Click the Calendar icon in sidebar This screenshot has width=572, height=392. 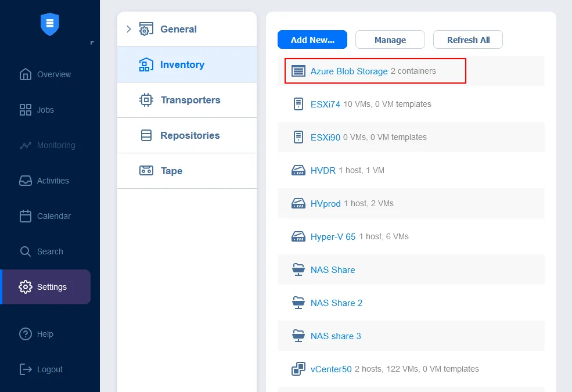point(26,216)
